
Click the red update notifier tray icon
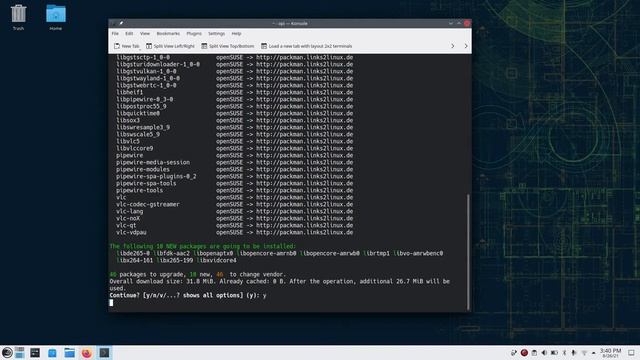524,353
